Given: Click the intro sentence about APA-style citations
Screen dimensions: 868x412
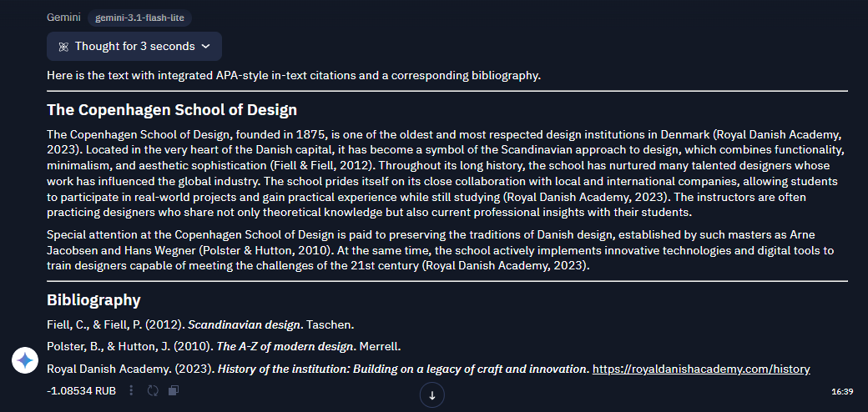Looking at the screenshot, I should pos(294,75).
